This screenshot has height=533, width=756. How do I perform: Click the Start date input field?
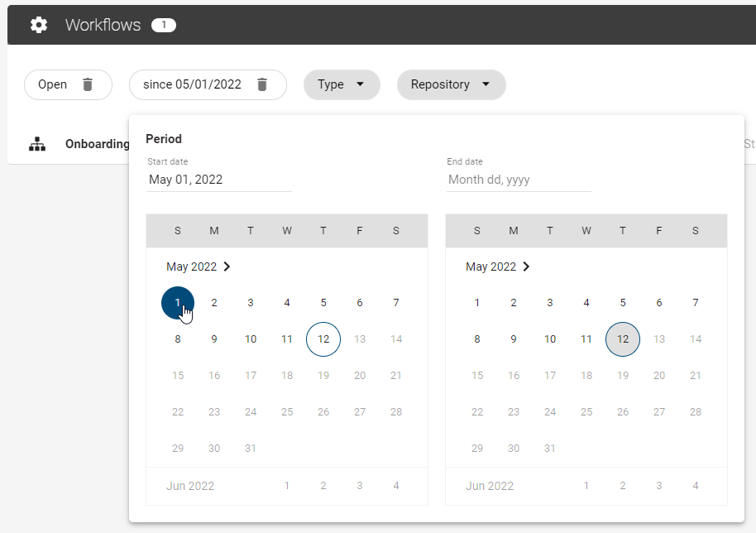pos(218,179)
